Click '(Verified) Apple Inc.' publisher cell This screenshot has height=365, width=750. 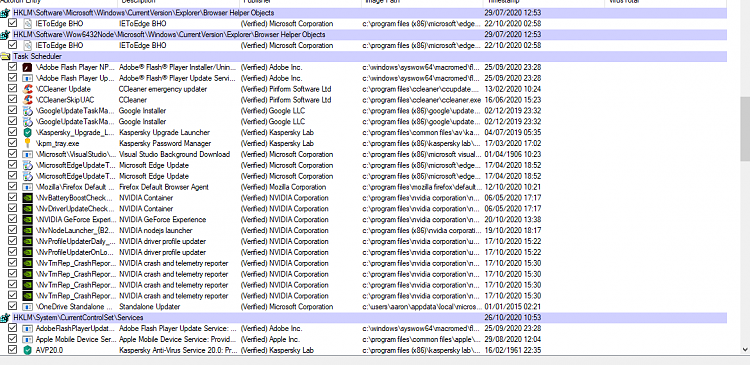pos(270,340)
